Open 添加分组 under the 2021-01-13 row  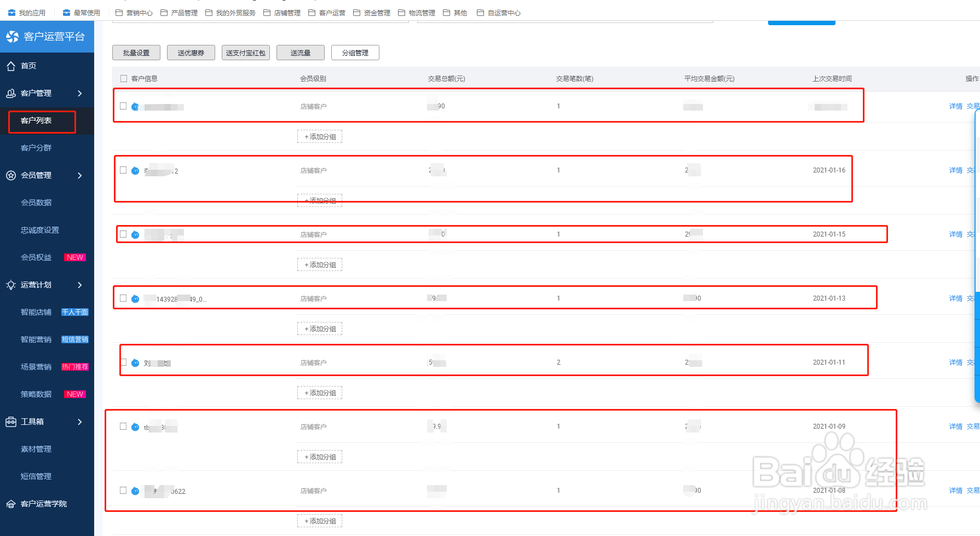tap(320, 329)
